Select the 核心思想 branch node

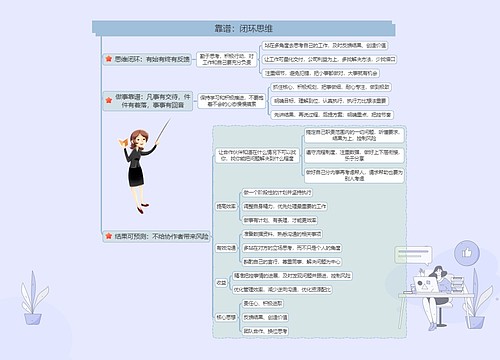(226, 317)
